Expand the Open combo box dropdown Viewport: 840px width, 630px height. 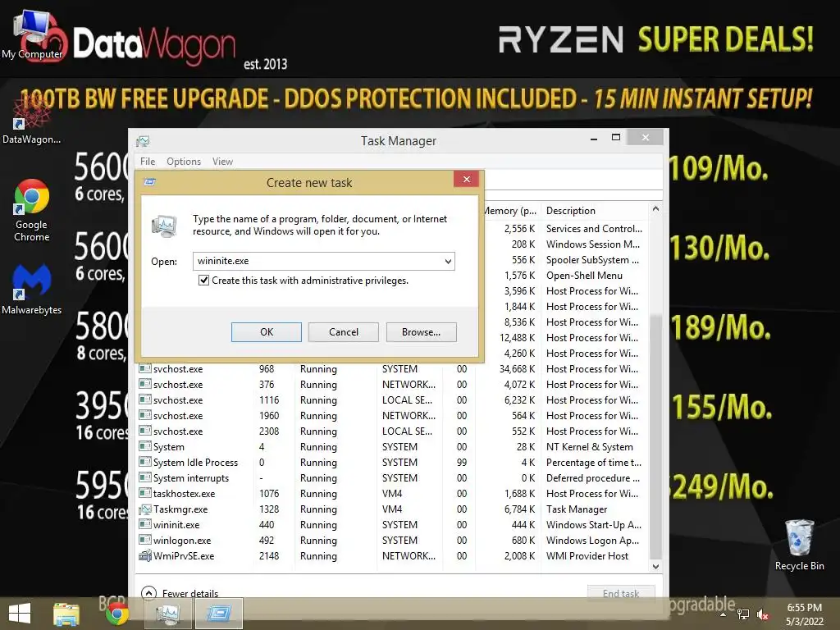point(448,262)
